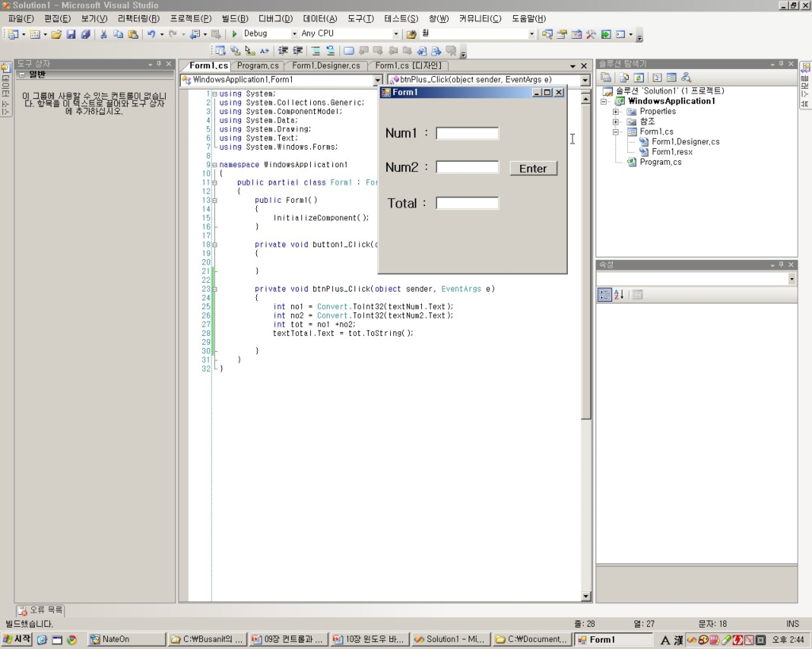Click Show All Files in Solution Explorer
812x649 pixels.
[624, 78]
